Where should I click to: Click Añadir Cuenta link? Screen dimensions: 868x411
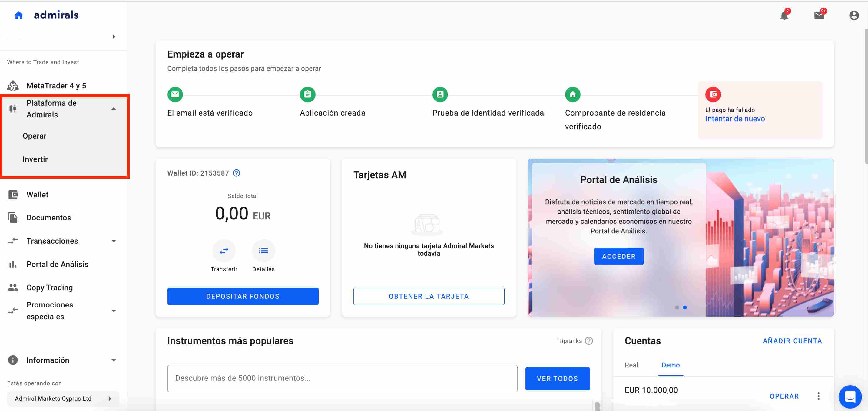point(792,341)
